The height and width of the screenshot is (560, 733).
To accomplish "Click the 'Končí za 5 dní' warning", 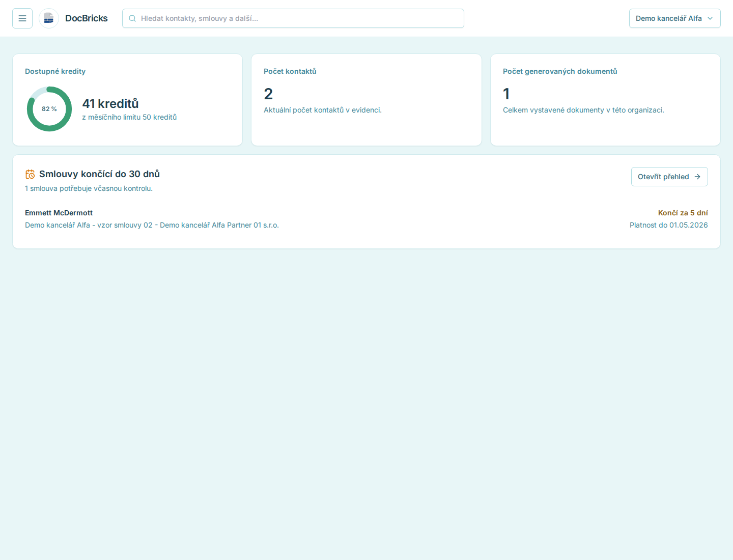I will [x=683, y=213].
